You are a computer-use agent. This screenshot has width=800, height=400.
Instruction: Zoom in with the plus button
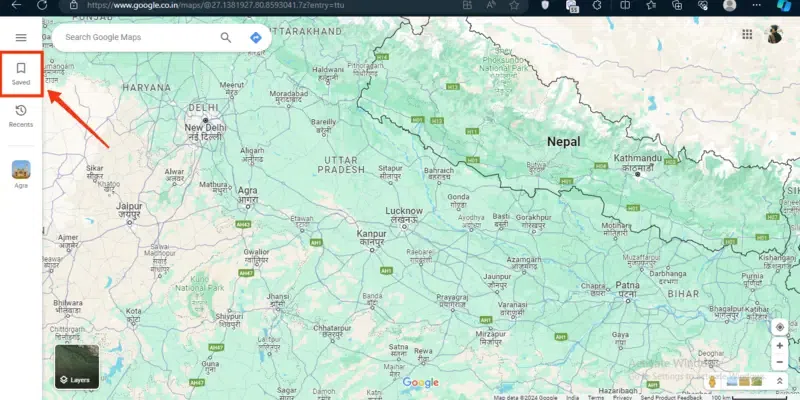point(780,346)
